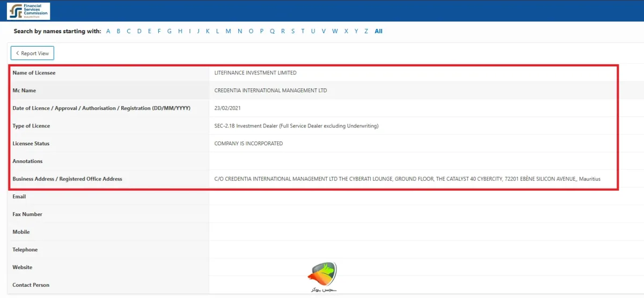Show All names filter
644x298 pixels.
click(x=378, y=31)
